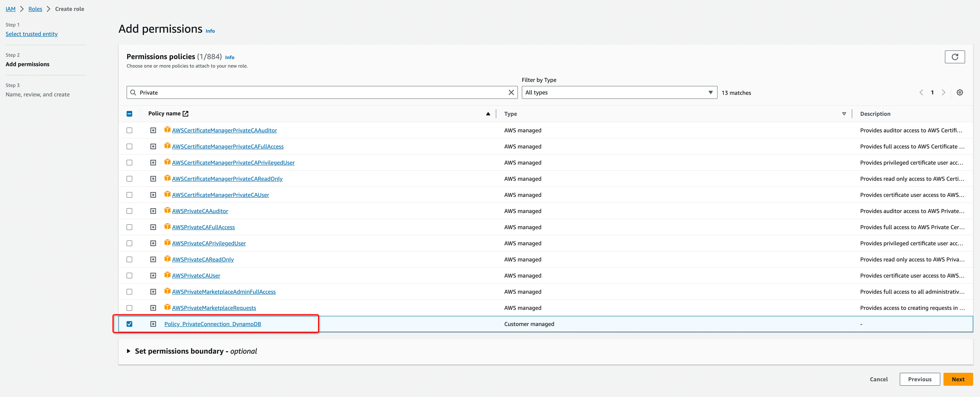Open AWSPrivateMarketplaceAdminFullAccess policy link
The width and height of the screenshot is (980, 397).
[x=224, y=291]
